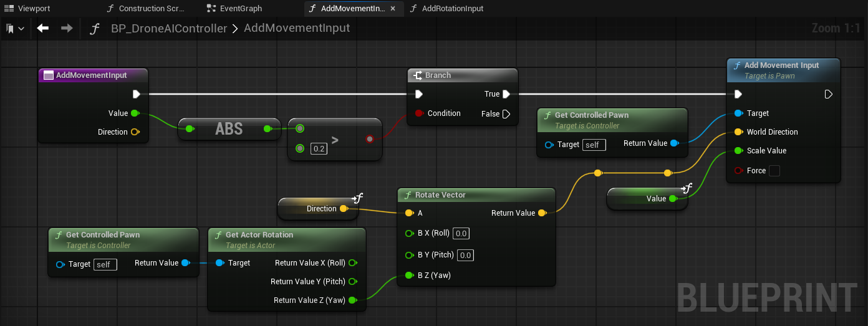Image resolution: width=868 pixels, height=326 pixels.
Task: Open the bookmarks dropdown in the toolbar
Action: (16, 29)
